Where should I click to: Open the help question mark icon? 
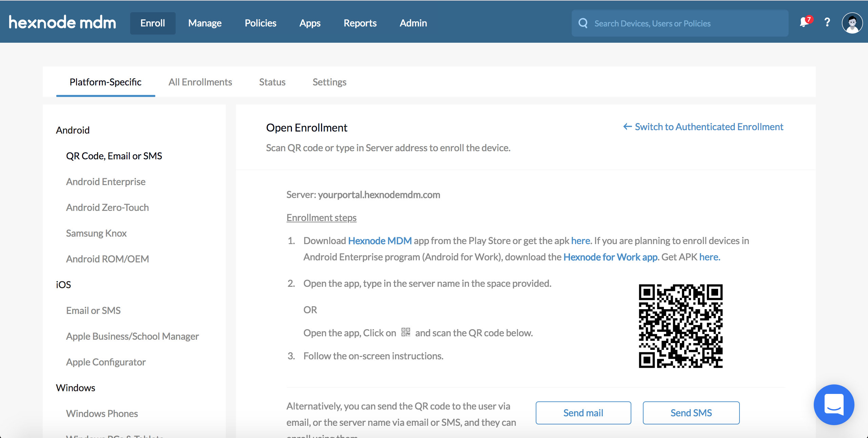pyautogui.click(x=827, y=22)
